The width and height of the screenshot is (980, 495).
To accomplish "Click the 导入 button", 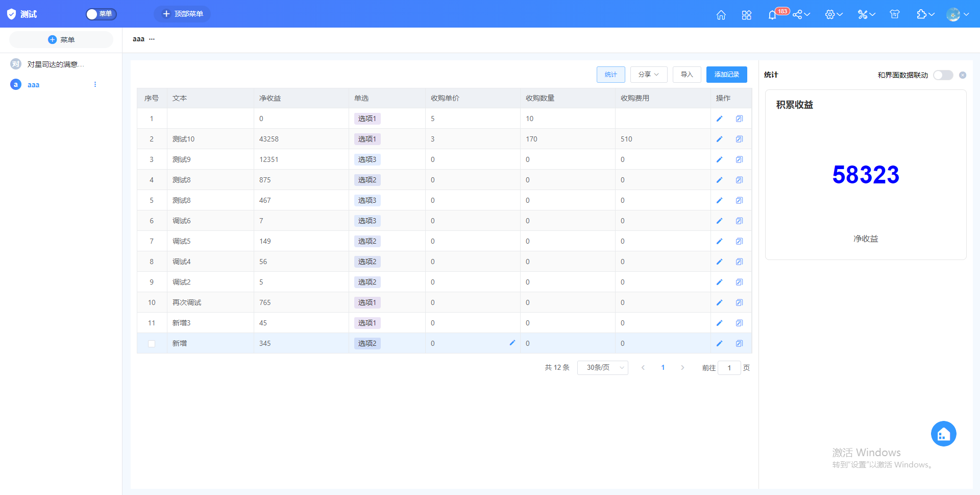I will [687, 75].
